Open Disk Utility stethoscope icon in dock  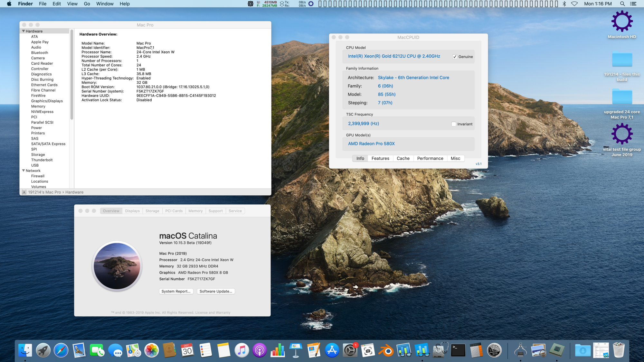coord(440,350)
